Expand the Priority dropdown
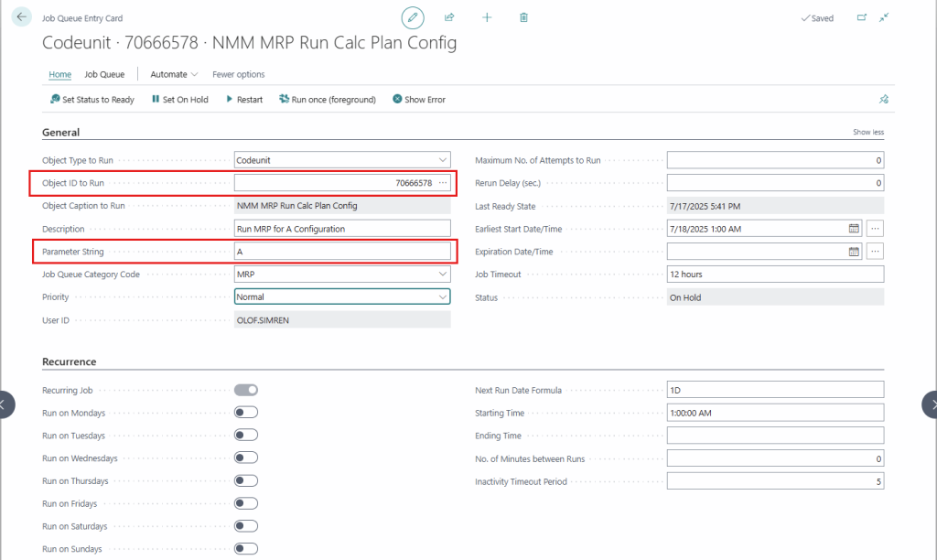Image resolution: width=937 pixels, height=560 pixels. coord(443,296)
